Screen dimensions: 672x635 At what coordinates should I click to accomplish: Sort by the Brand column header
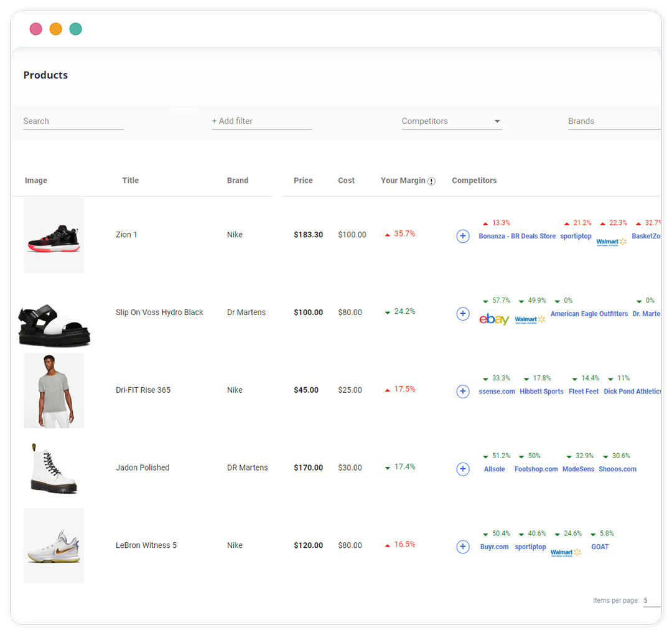click(x=238, y=181)
